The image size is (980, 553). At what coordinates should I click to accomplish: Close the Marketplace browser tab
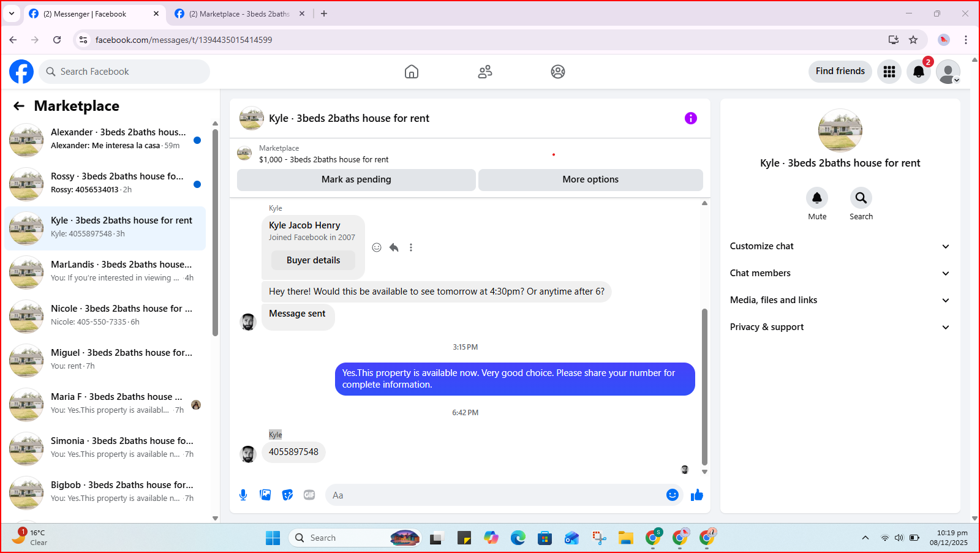(x=302, y=13)
